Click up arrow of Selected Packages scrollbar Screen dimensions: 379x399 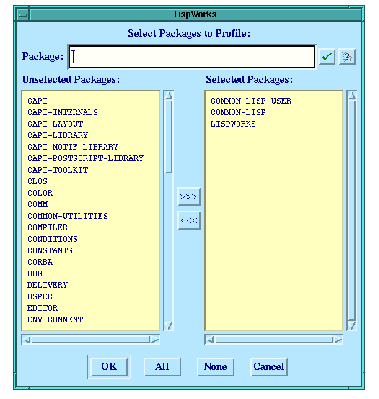click(352, 95)
